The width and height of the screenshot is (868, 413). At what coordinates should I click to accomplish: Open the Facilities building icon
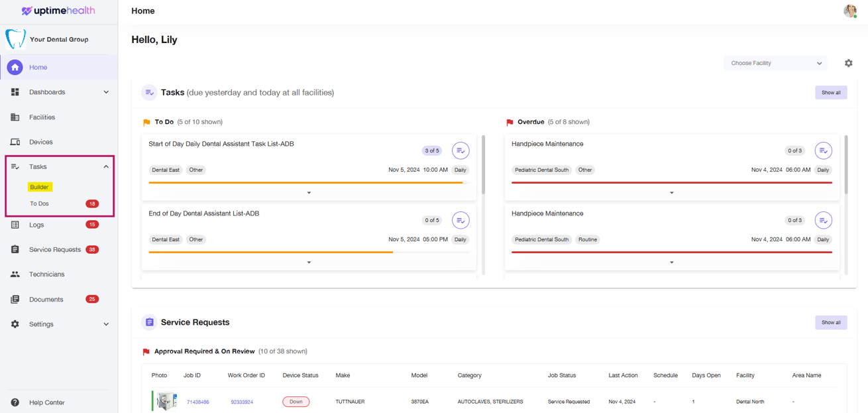(15, 117)
